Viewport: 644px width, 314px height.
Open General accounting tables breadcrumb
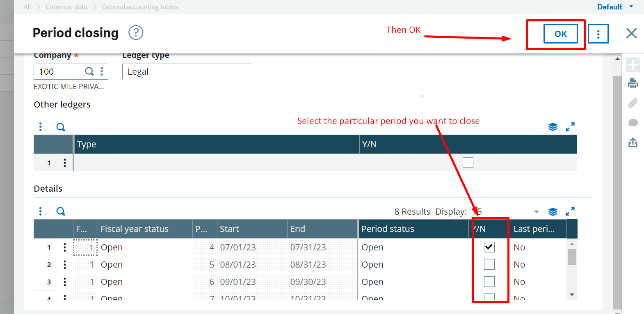pos(140,7)
